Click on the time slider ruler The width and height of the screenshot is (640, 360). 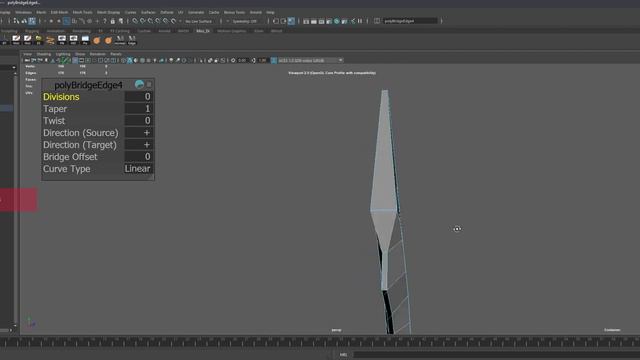tap(320, 342)
